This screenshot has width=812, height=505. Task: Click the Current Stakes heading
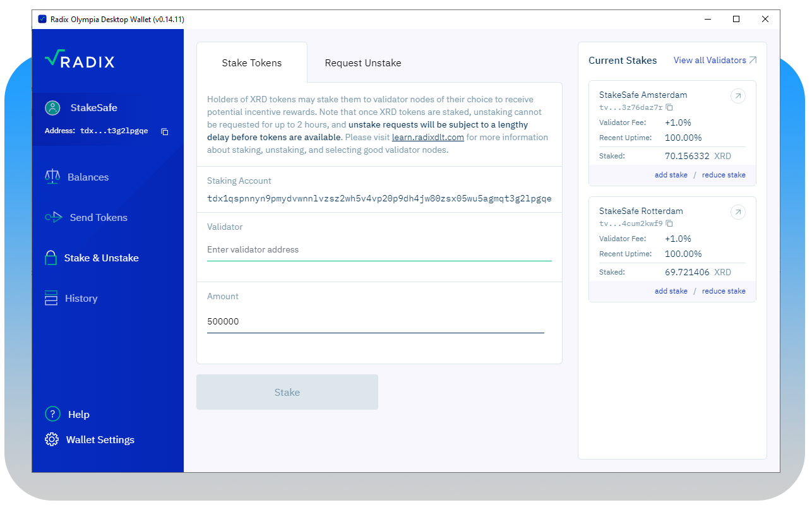click(623, 61)
